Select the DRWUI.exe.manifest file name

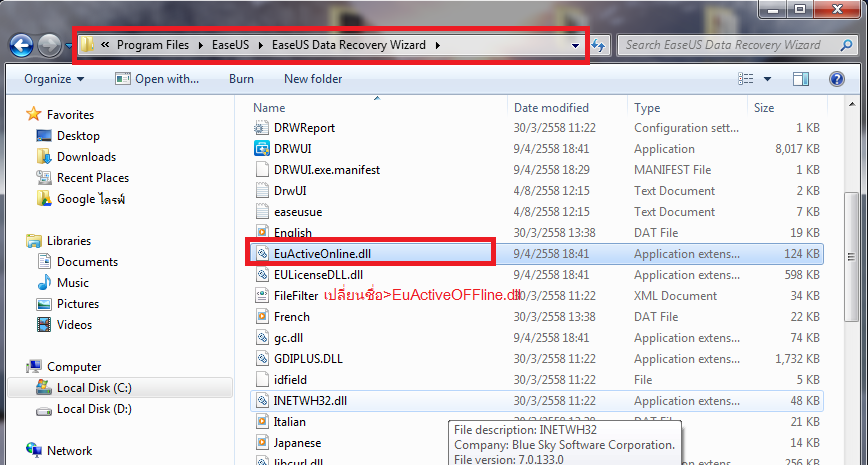327,170
